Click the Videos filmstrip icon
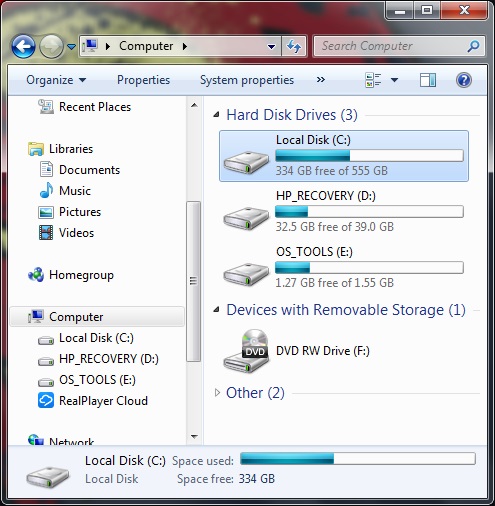The width and height of the screenshot is (495, 506). tap(46, 233)
